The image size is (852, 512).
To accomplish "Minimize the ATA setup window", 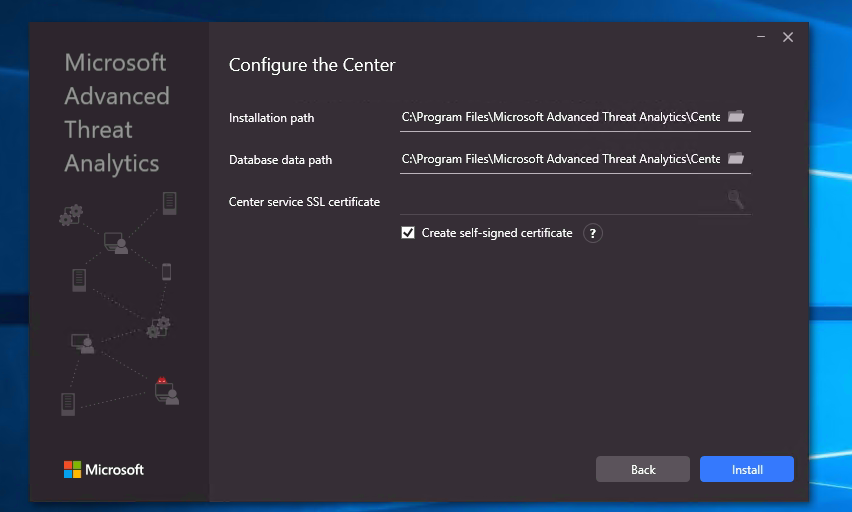I will [x=761, y=37].
